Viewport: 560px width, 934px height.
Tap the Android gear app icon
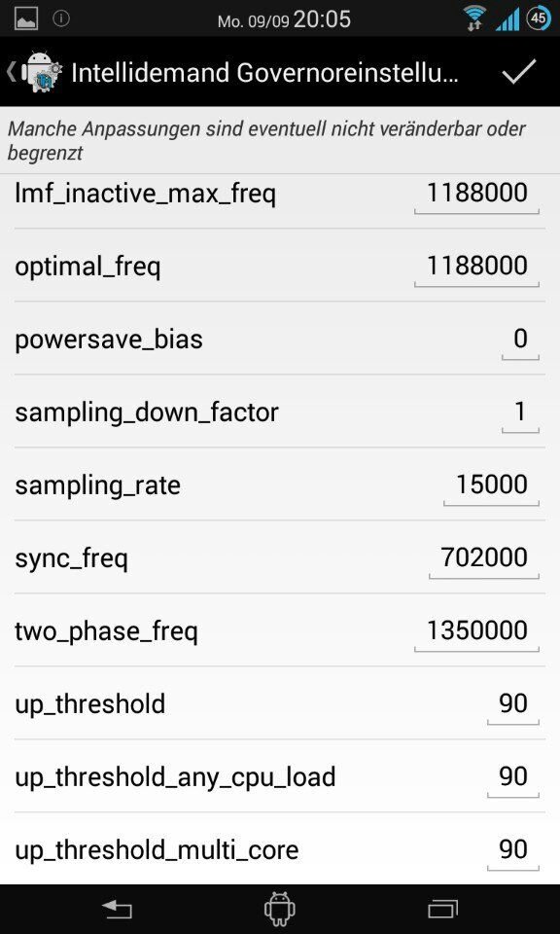click(x=41, y=72)
